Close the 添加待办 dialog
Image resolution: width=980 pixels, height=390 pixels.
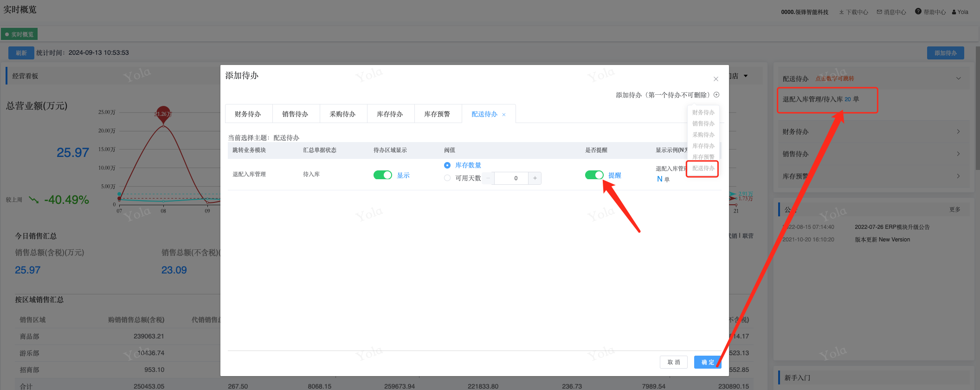[716, 79]
